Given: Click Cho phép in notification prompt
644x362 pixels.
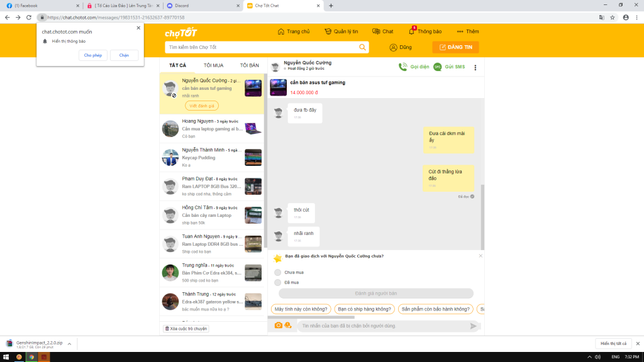Looking at the screenshot, I should [x=93, y=55].
